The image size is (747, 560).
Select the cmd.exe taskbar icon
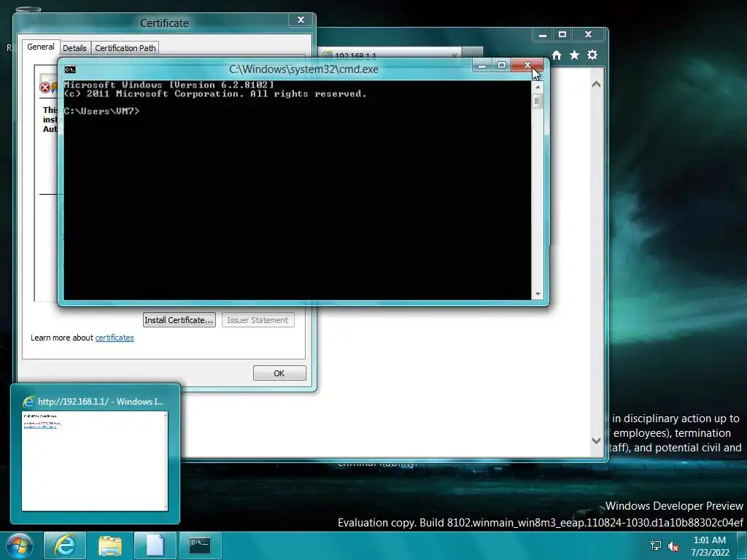[x=200, y=545]
